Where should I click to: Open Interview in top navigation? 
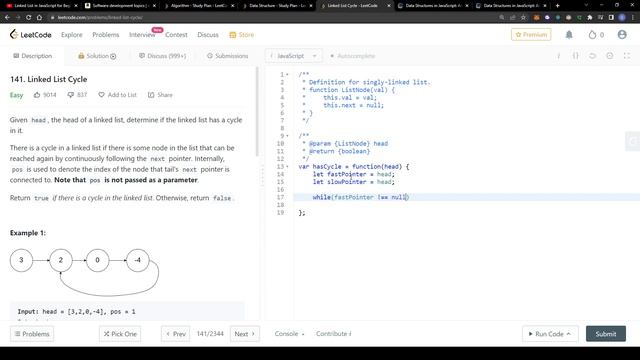142,35
